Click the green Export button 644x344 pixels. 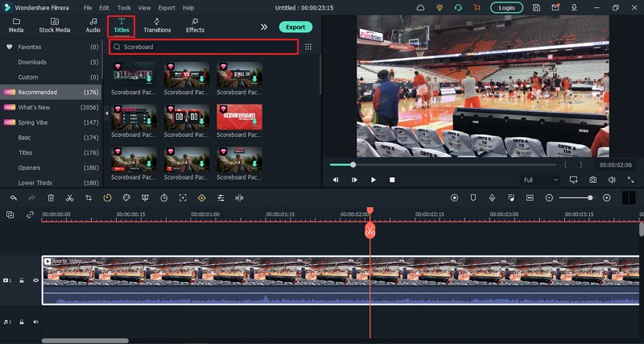(x=295, y=27)
